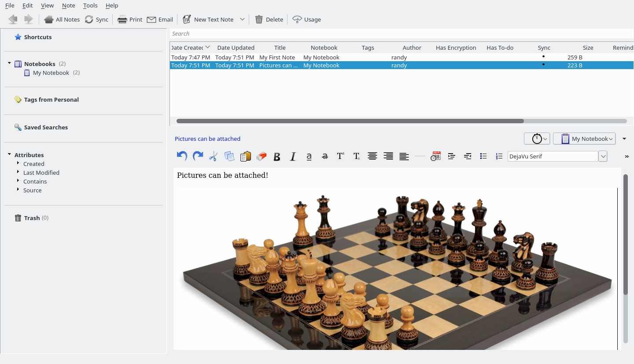Viewport: 634px width, 364px height.
Task: Click the eraser remove-formatting icon
Action: pos(261,156)
